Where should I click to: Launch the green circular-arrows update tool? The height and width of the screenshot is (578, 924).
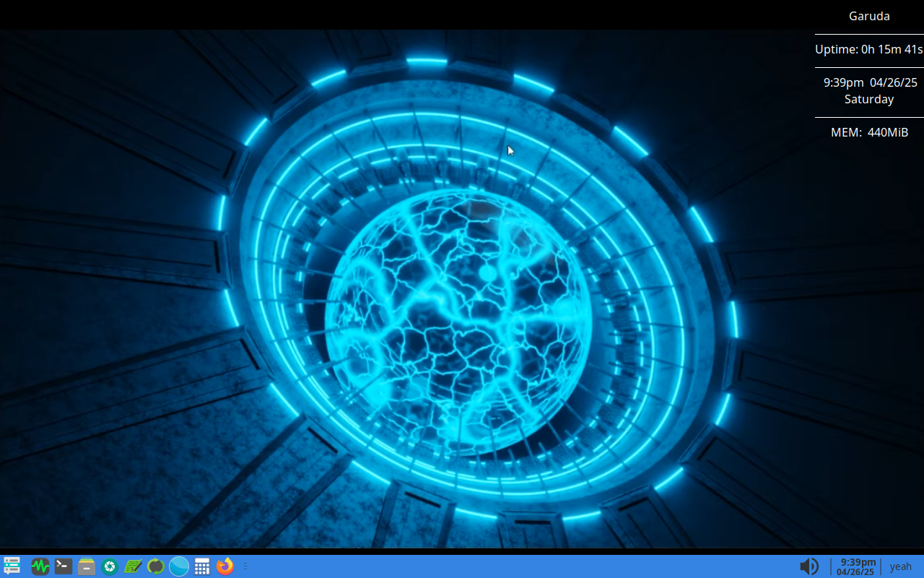point(156,566)
